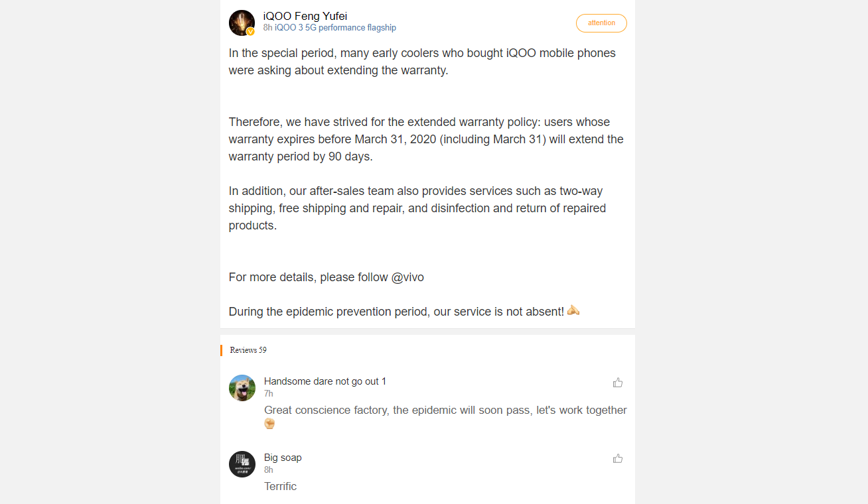Viewport: 868px width, 504px height.
Task: Click the verified badge on the author avatar
Action: [x=250, y=31]
